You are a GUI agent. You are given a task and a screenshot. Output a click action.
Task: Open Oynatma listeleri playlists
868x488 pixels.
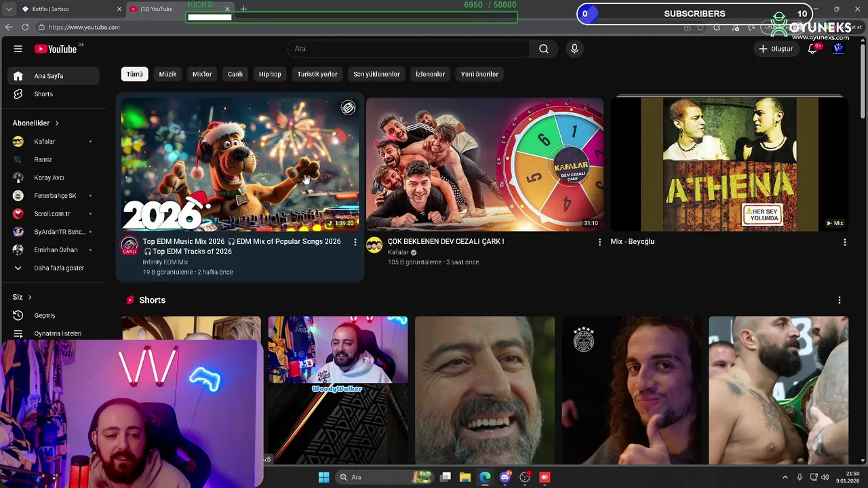[x=54, y=333]
